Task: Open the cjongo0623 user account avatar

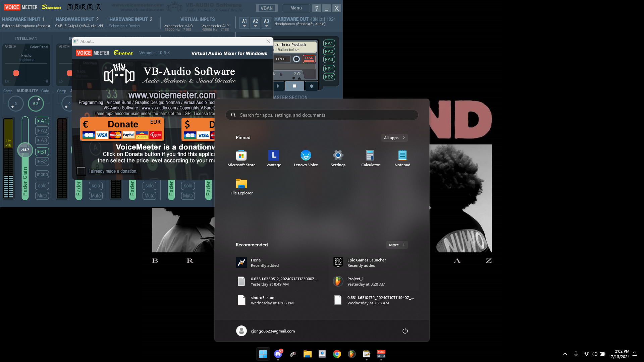Action: (x=241, y=331)
